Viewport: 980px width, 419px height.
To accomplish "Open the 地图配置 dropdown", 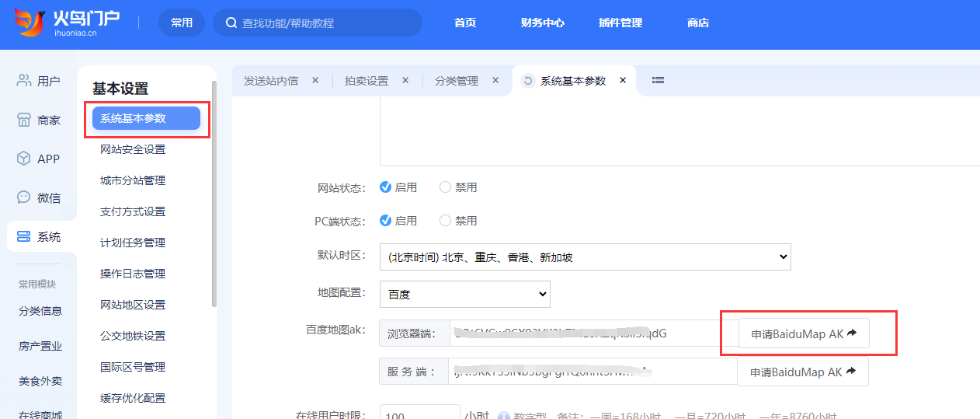I will point(465,294).
